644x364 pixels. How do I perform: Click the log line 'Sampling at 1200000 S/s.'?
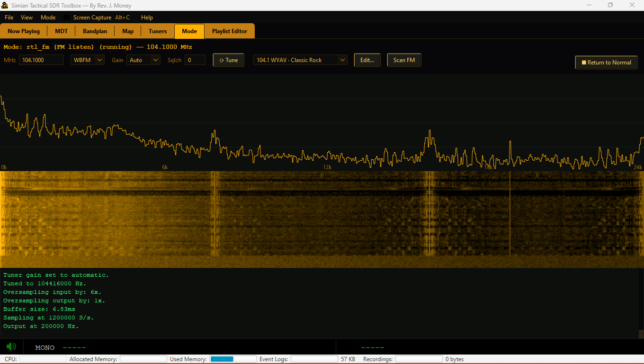pyautogui.click(x=48, y=318)
